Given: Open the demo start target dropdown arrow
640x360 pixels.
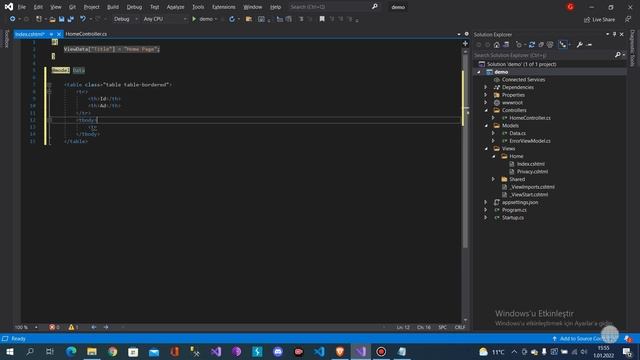Looking at the screenshot, I should (216, 19).
